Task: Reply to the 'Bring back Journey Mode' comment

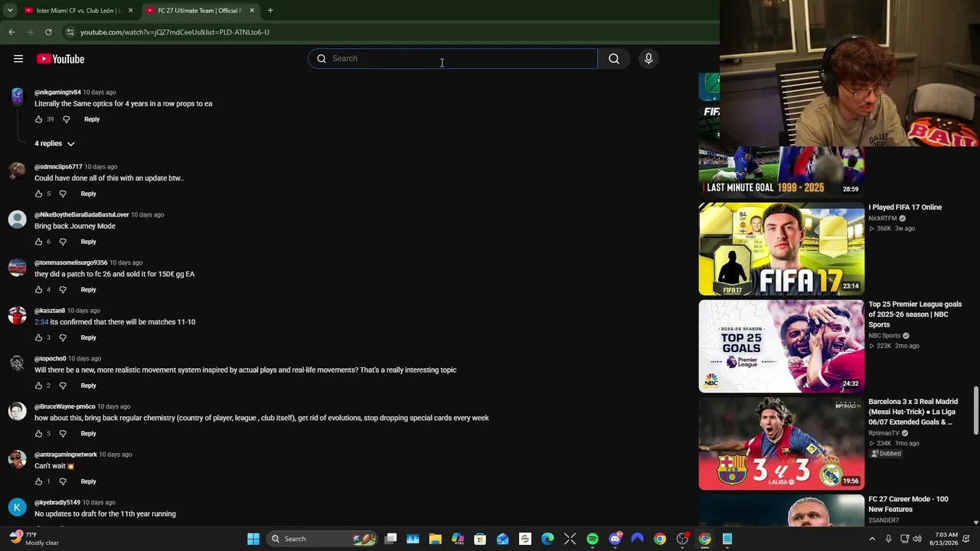Action: point(89,242)
